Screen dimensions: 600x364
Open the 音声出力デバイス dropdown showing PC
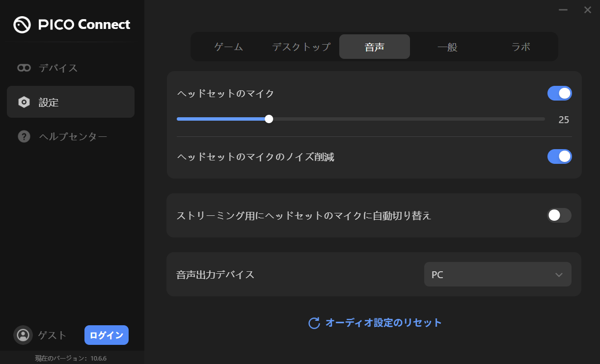pos(497,274)
